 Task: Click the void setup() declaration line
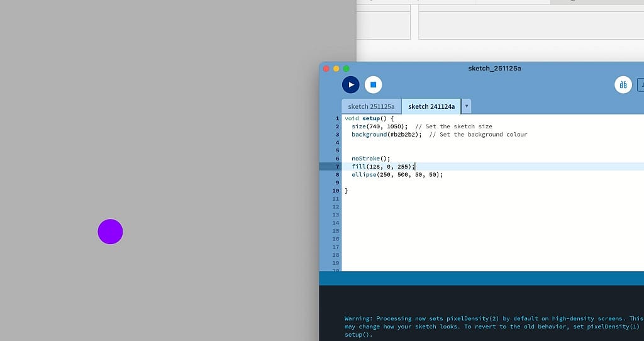pyautogui.click(x=369, y=118)
